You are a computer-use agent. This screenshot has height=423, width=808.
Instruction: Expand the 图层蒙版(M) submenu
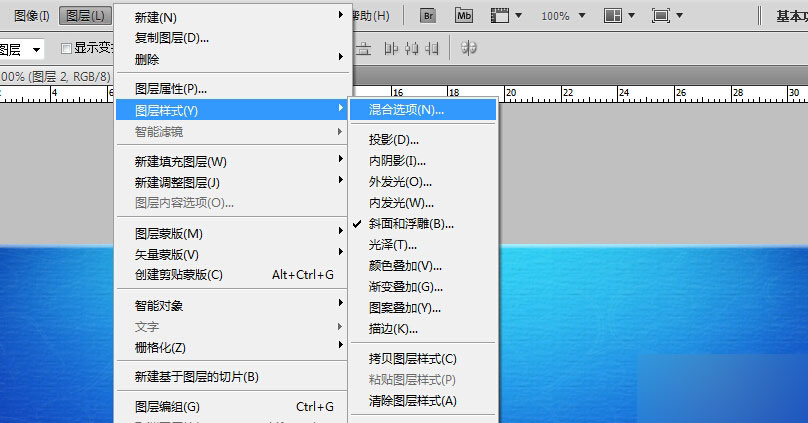(x=233, y=233)
